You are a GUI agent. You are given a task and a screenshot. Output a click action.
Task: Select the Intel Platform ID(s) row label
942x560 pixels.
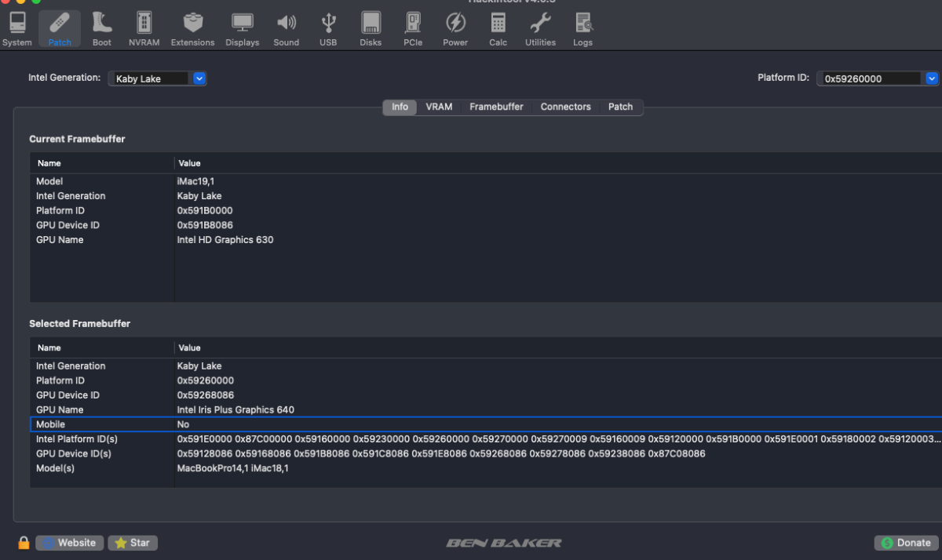pyautogui.click(x=77, y=439)
